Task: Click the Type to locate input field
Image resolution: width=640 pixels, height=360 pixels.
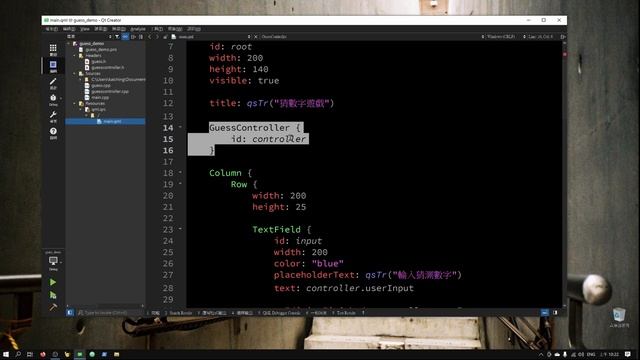Action: click(x=109, y=313)
